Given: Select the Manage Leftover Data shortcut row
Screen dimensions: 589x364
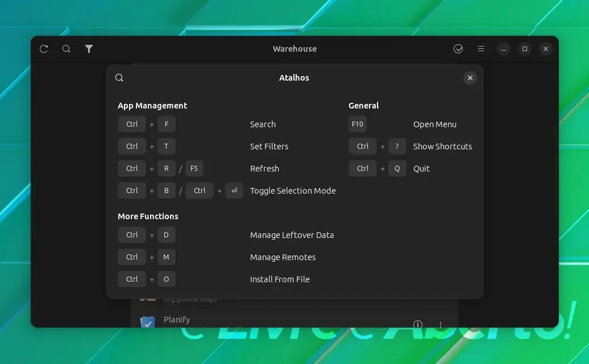Looking at the screenshot, I should tap(226, 235).
